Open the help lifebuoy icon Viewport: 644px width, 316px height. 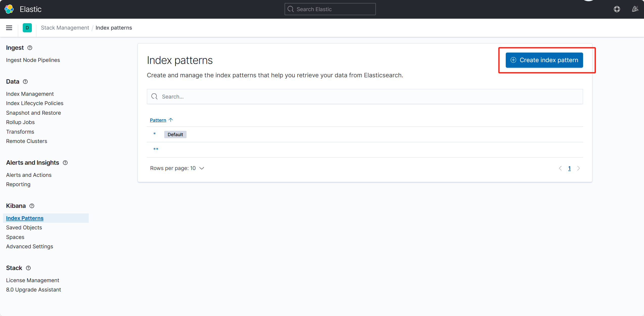coord(617,9)
